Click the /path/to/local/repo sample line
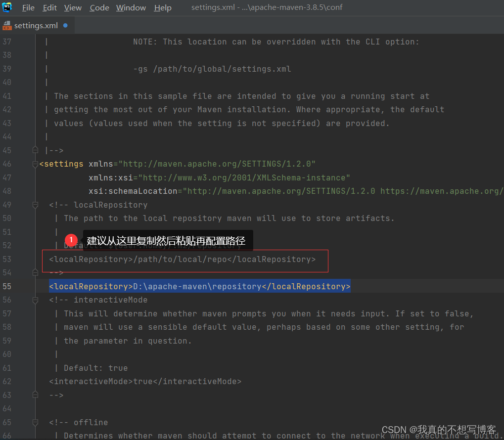The width and height of the screenshot is (504, 440). point(182,260)
